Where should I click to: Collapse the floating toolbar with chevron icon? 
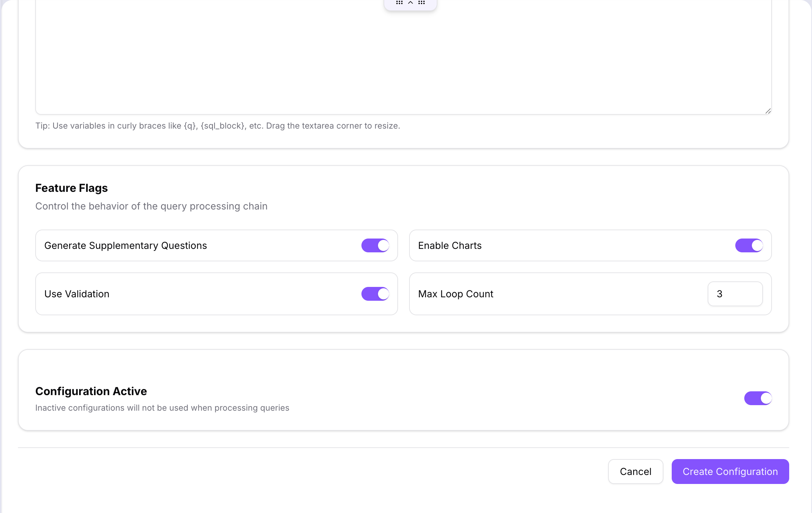point(410,2)
